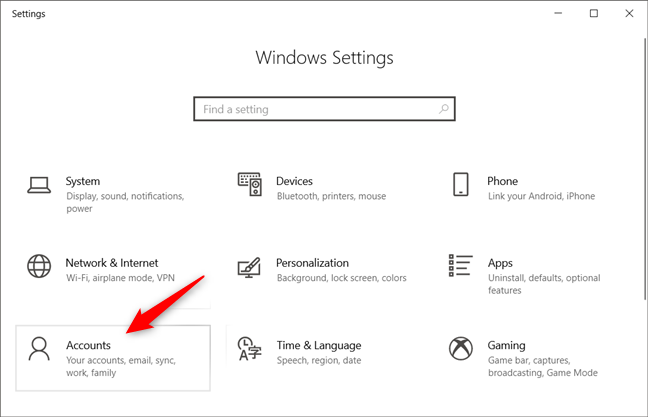The height and width of the screenshot is (417, 648).
Task: Click the search magnifier icon
Action: pos(444,109)
